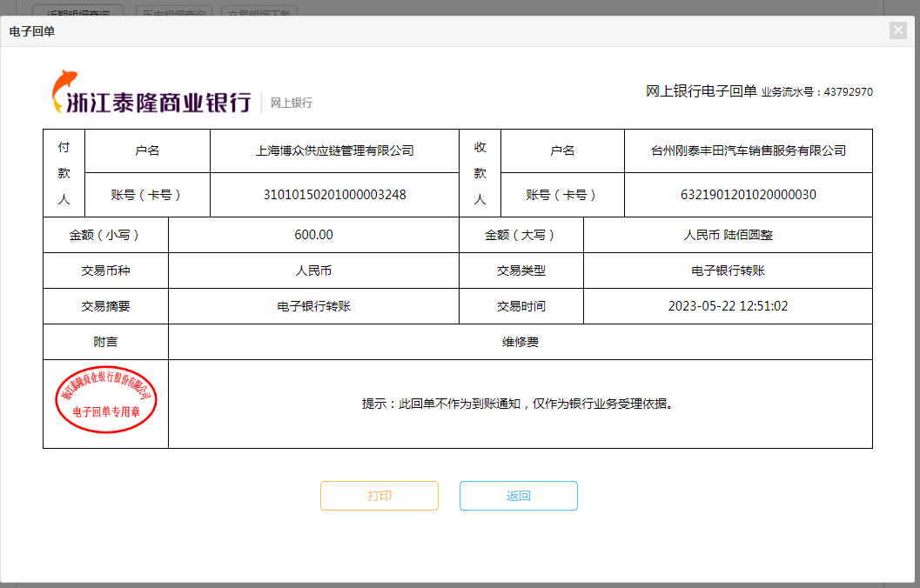
Task: Select payee account number 6321901201020000030
Action: (x=749, y=195)
